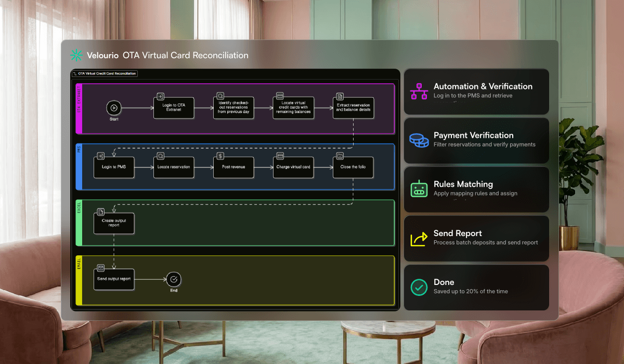The image size is (624, 364).
Task: Open the Rules Matching card
Action: pyautogui.click(x=476, y=189)
